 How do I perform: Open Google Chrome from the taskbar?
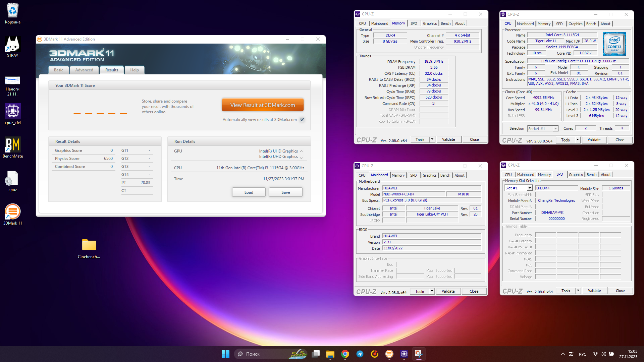pos(345,354)
